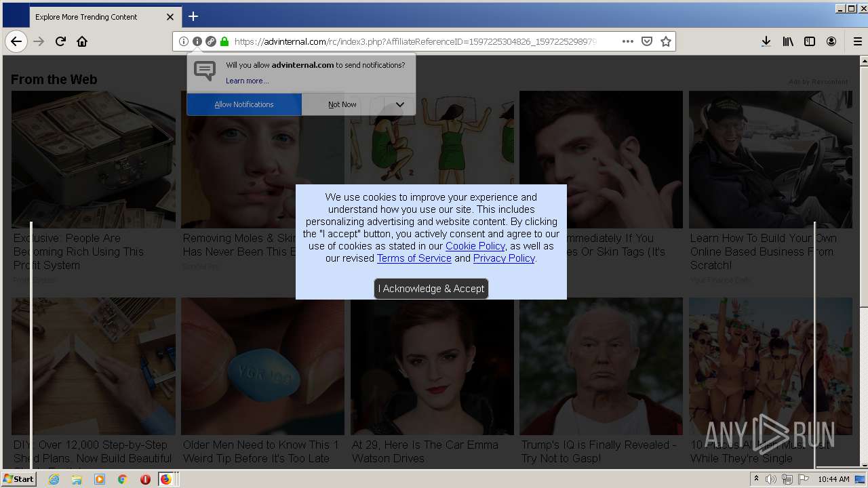Open the Windows Start menu
Viewport: 868px width, 488px height.
click(x=19, y=479)
